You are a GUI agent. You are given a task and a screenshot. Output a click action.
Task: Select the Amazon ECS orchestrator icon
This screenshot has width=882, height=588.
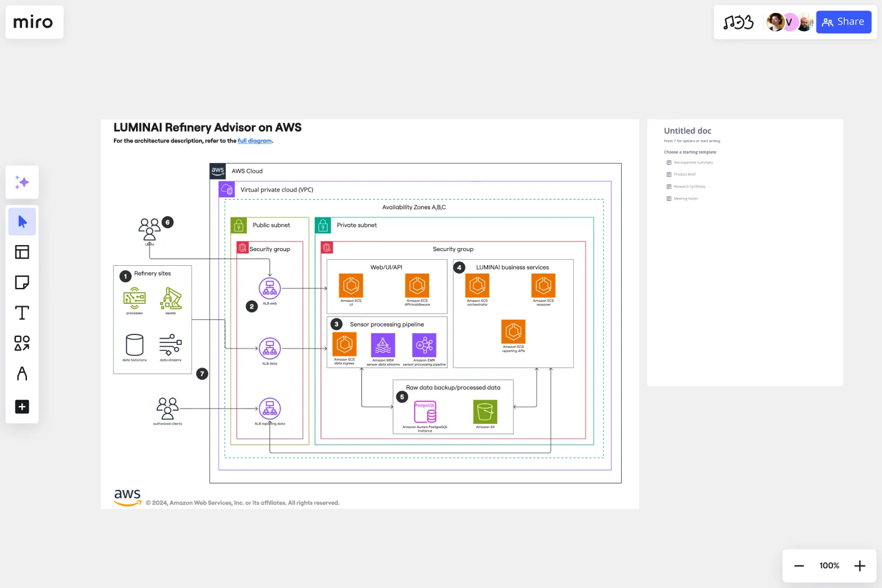pos(477,285)
